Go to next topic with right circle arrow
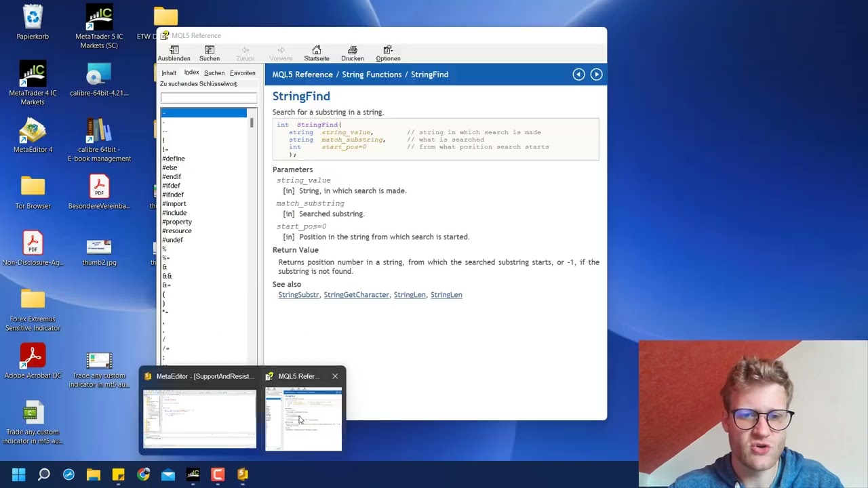 (x=596, y=75)
